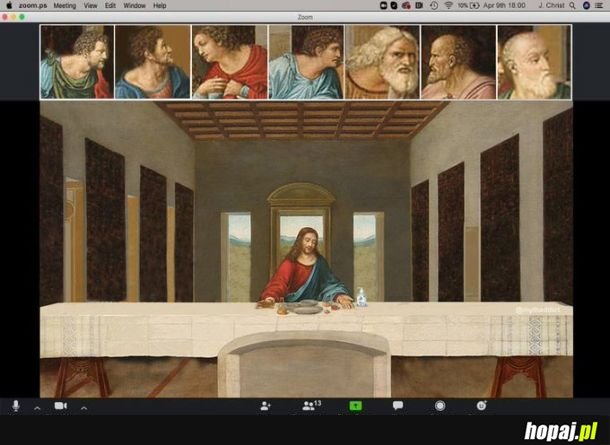The height and width of the screenshot is (445, 610).
Task: Stop video using the camera icon
Action: coord(60,406)
